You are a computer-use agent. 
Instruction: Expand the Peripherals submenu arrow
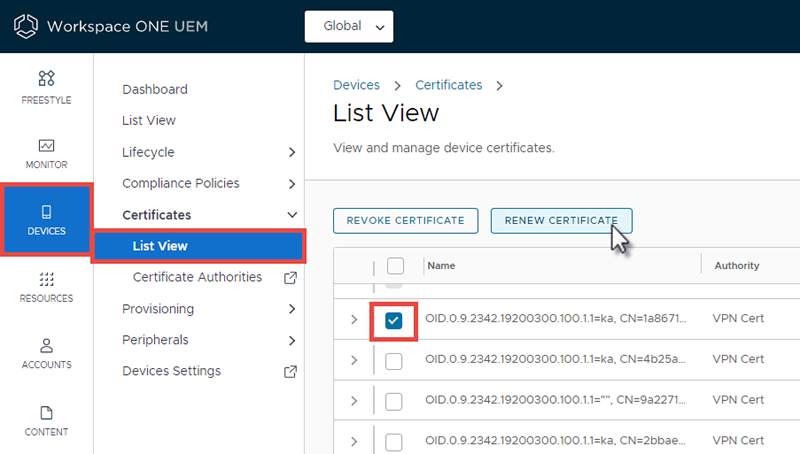point(292,340)
